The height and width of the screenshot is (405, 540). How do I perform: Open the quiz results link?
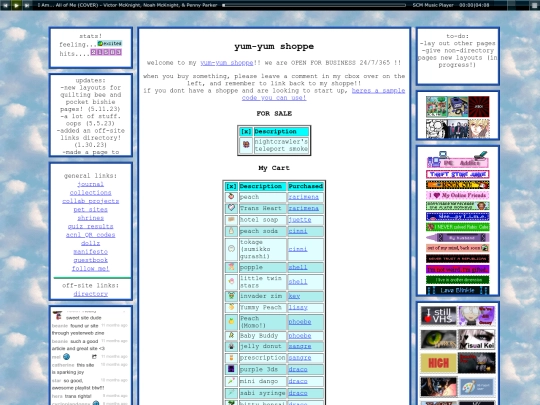point(91,226)
